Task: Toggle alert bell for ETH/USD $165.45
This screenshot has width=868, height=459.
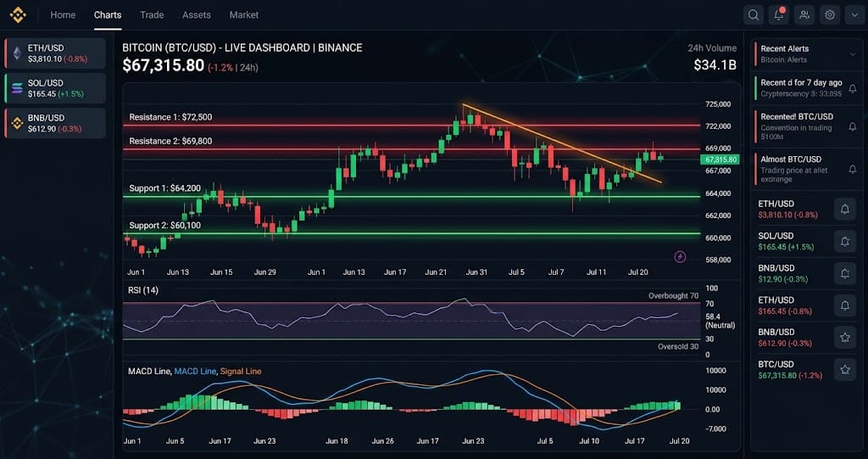Action: click(x=845, y=305)
